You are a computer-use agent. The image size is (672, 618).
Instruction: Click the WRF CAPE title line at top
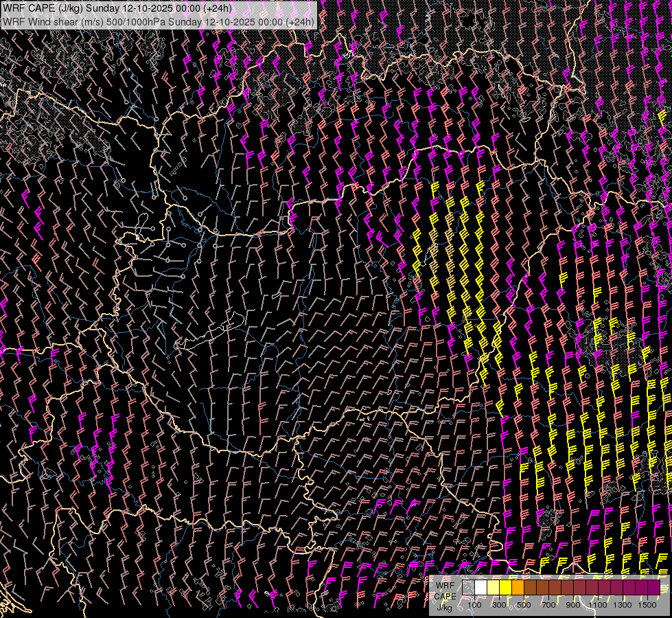[x=117, y=8]
